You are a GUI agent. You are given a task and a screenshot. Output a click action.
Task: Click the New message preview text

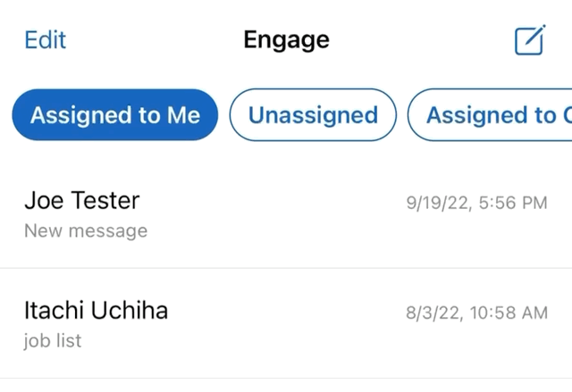click(x=86, y=231)
